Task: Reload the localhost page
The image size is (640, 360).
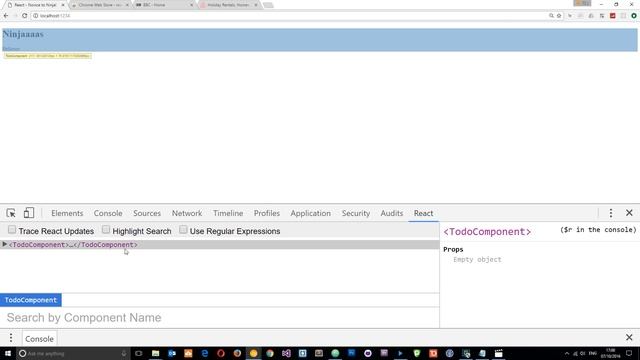Action: tap(24, 16)
